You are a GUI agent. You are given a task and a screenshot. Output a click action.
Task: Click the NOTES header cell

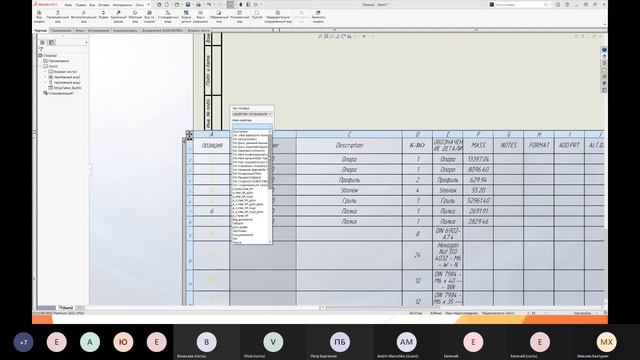click(509, 146)
